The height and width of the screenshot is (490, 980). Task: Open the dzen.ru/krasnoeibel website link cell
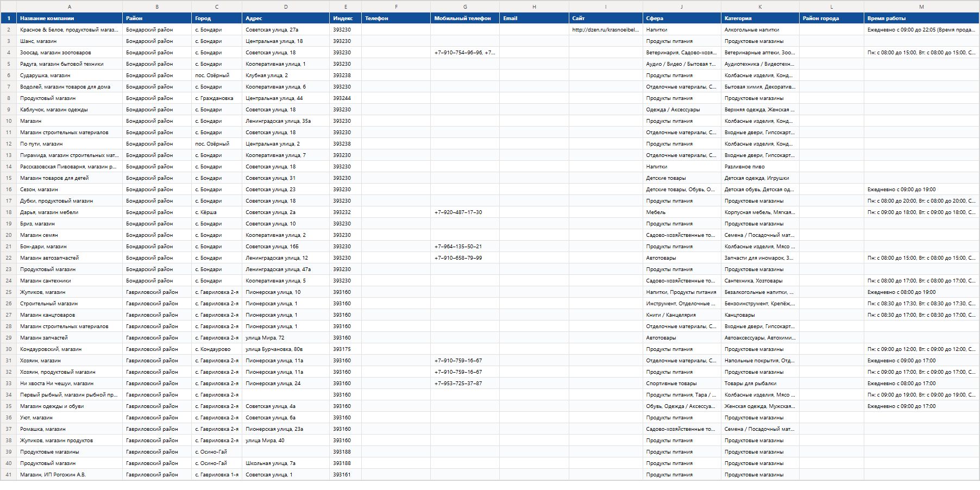(x=606, y=29)
